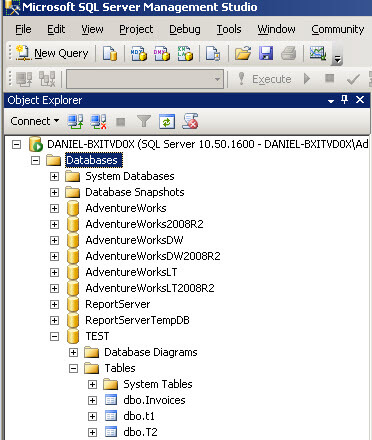Toggle Object Explorer auto-hide pin
372x440 pixels.
[345, 99]
